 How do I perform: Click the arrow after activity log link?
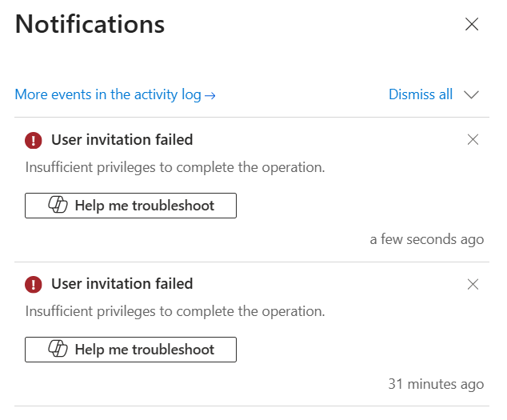(x=210, y=96)
